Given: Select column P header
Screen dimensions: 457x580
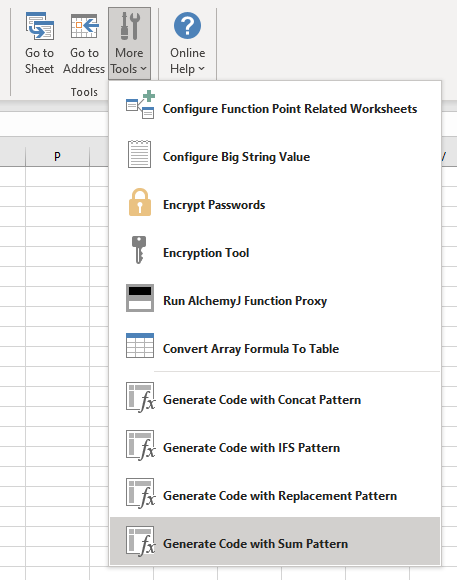Looking at the screenshot, I should (x=57, y=156).
